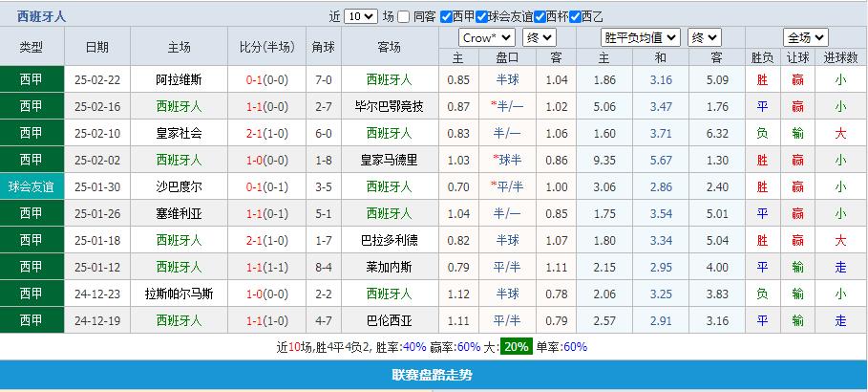Screen dimensions: 868x392
Task: Open the 全场 dropdown
Action: 806,37
